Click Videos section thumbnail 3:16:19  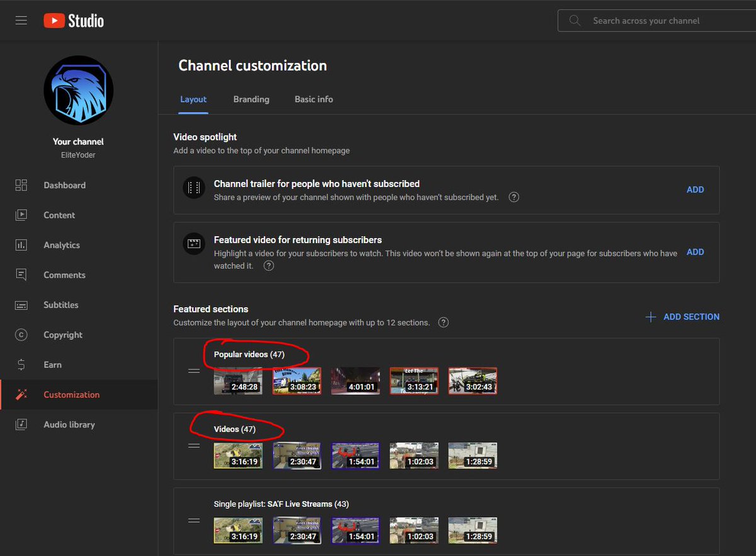coord(238,456)
